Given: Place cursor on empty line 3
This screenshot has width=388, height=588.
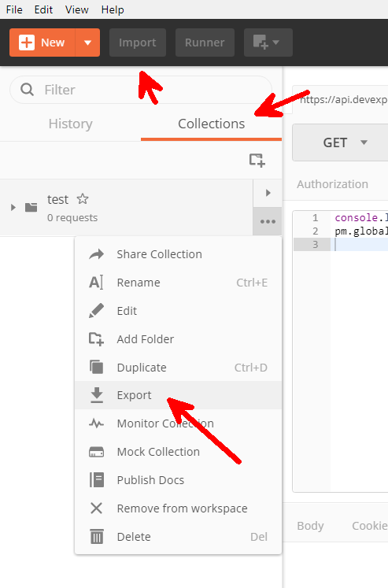Looking at the screenshot, I should pos(361,245).
